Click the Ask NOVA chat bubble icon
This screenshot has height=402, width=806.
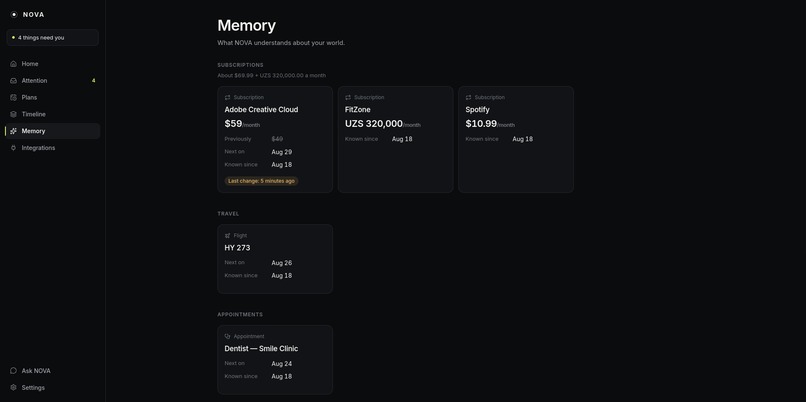click(x=13, y=371)
